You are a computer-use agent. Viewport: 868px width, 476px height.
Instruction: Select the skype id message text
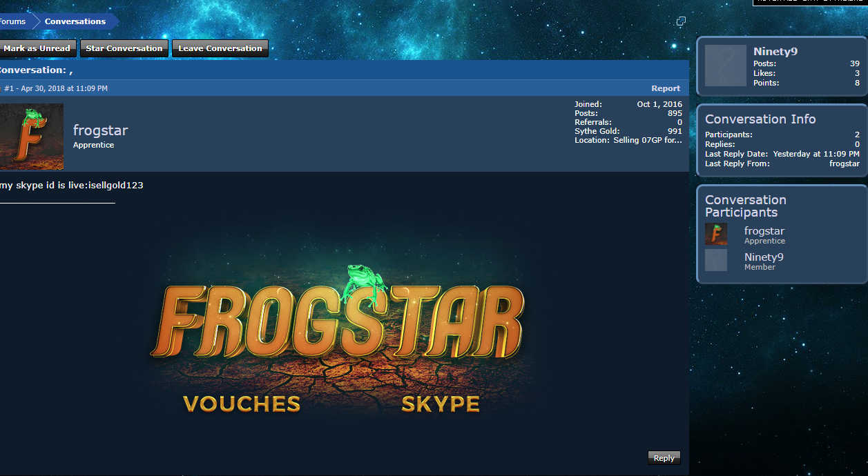72,185
